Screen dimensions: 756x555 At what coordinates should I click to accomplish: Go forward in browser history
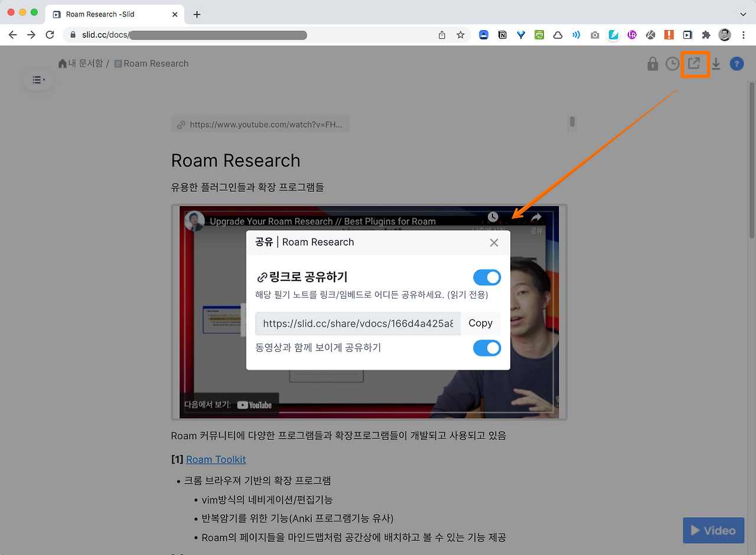(x=31, y=35)
